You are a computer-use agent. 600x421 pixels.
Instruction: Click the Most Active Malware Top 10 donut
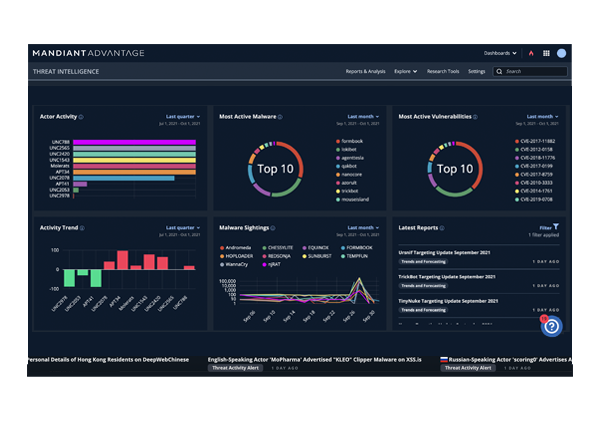click(x=276, y=169)
